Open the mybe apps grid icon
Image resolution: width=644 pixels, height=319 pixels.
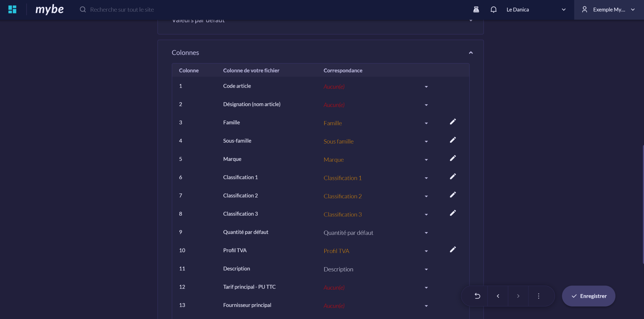click(x=12, y=10)
